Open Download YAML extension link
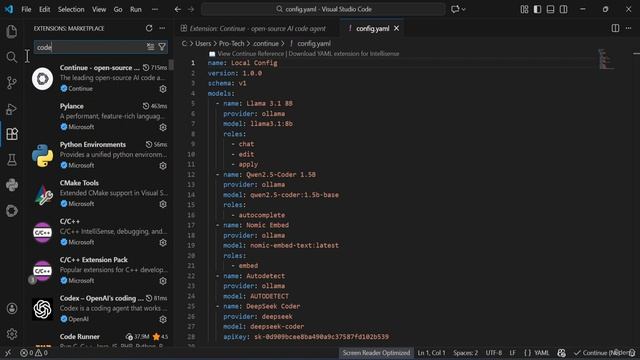 (x=344, y=53)
